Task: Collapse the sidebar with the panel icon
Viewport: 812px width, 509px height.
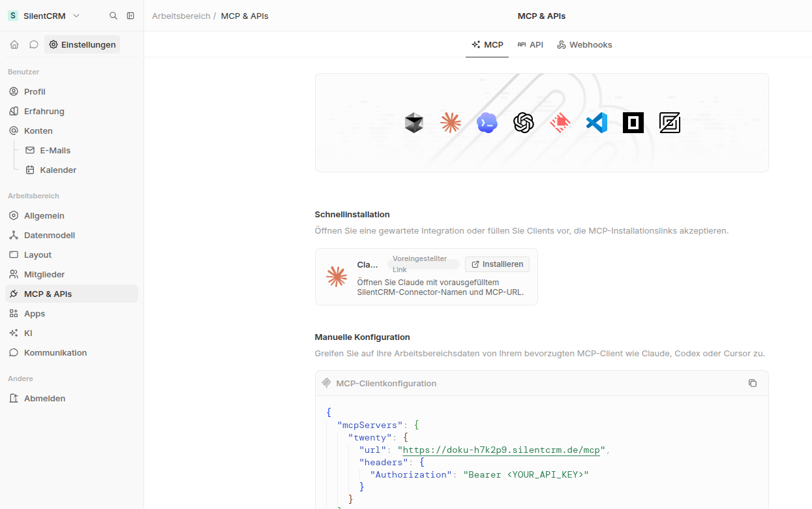Action: tap(130, 16)
